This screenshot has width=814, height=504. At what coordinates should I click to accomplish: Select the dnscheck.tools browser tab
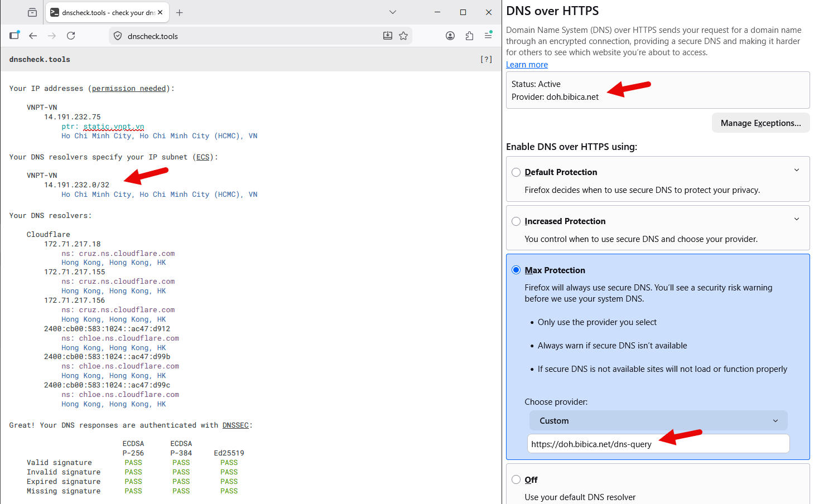(107, 12)
